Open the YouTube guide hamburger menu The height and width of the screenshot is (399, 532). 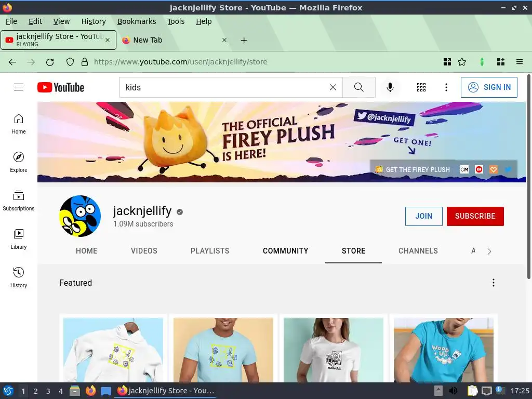point(19,87)
